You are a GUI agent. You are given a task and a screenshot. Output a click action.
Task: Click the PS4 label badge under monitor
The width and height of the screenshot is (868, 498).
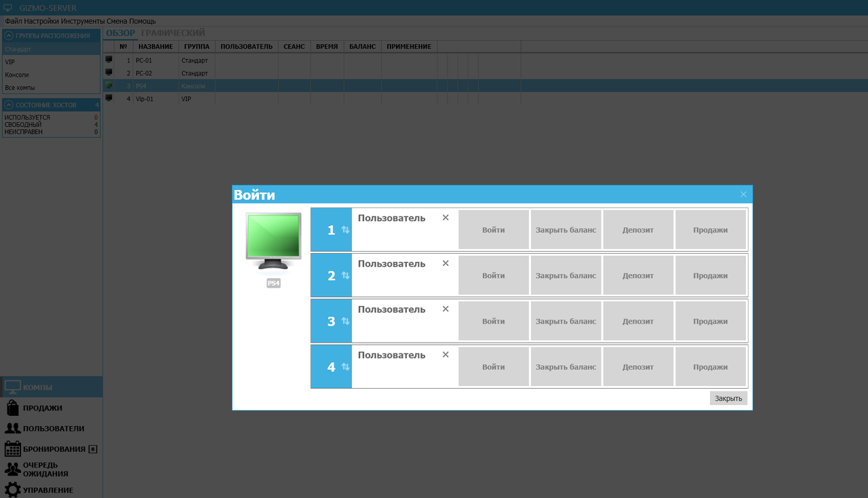click(273, 283)
